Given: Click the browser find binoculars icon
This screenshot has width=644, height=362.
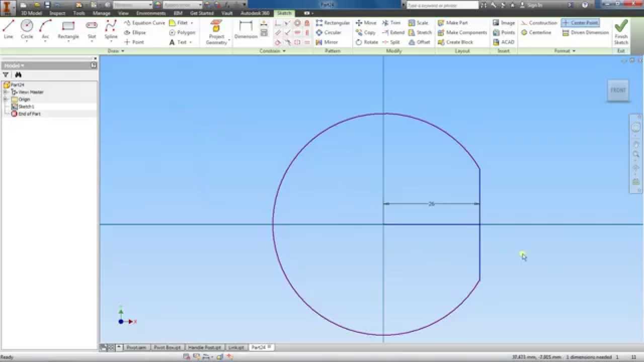Looking at the screenshot, I should click(x=18, y=75).
